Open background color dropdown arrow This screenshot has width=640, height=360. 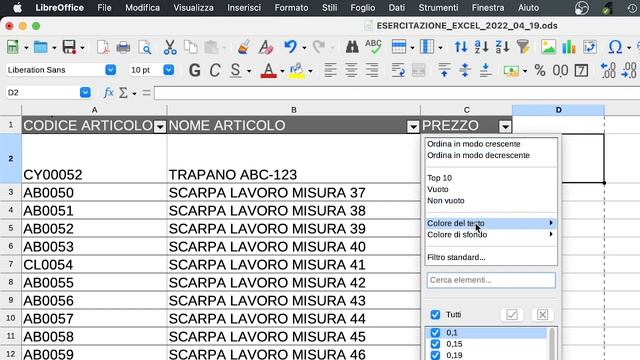point(311,71)
